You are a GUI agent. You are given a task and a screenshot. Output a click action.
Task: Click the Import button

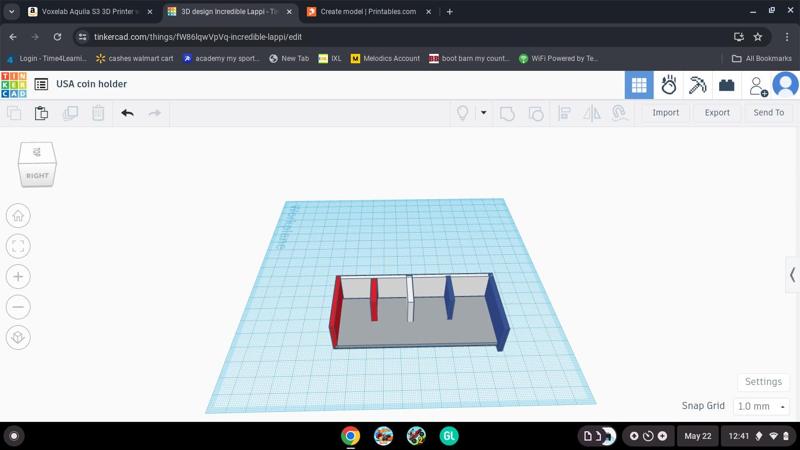[x=665, y=113]
